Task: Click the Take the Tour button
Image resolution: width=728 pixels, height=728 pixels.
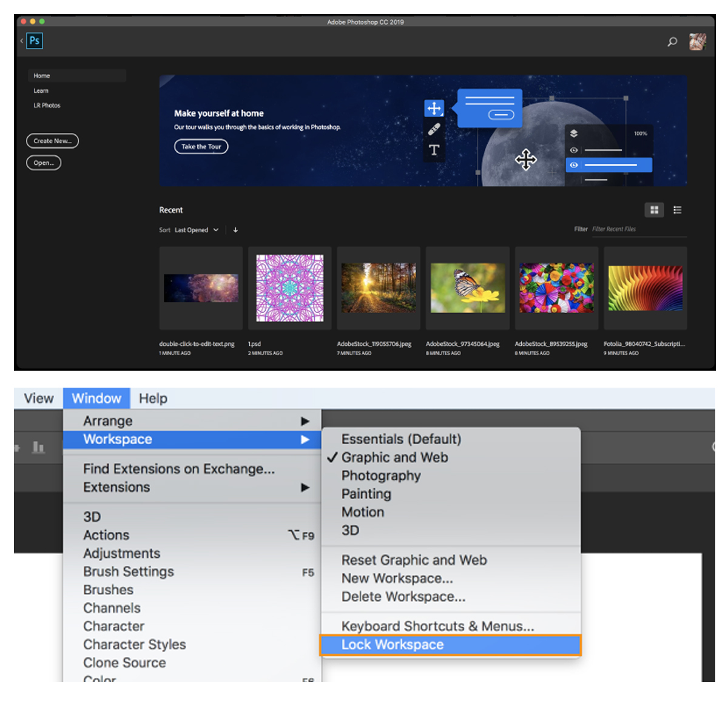Action: click(201, 147)
